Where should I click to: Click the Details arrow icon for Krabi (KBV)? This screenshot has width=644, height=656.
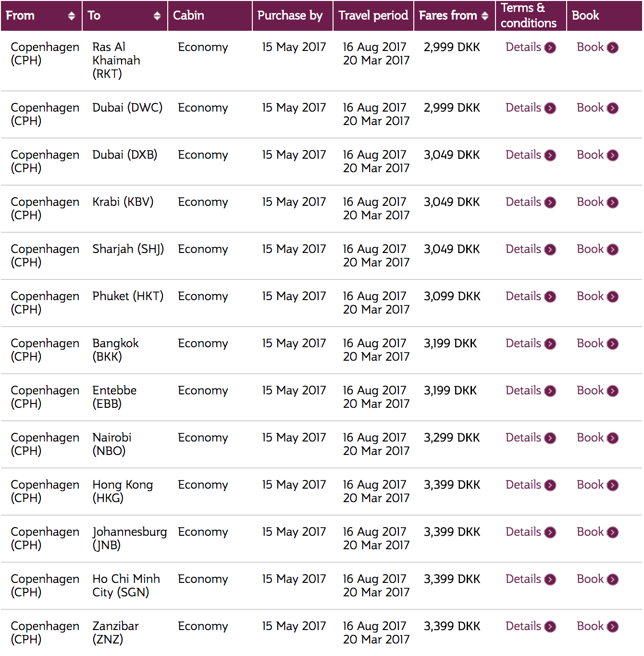coord(550,202)
